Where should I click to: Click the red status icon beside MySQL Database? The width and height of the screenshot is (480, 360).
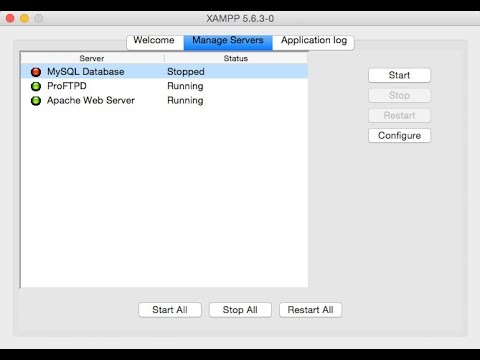coord(36,72)
